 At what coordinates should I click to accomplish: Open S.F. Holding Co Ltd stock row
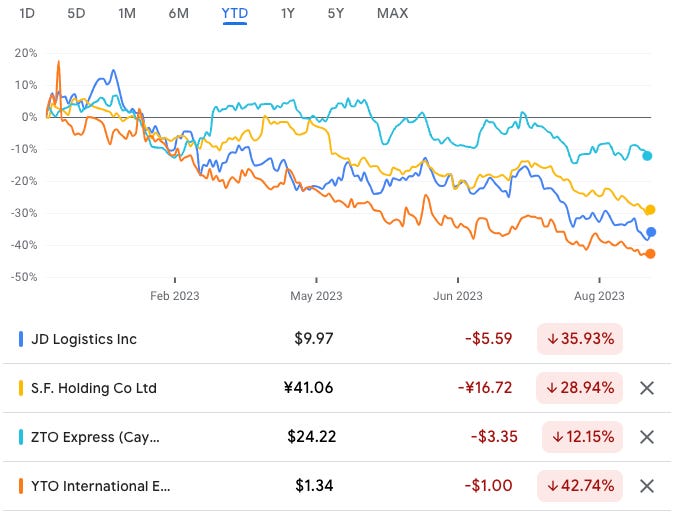[336, 388]
